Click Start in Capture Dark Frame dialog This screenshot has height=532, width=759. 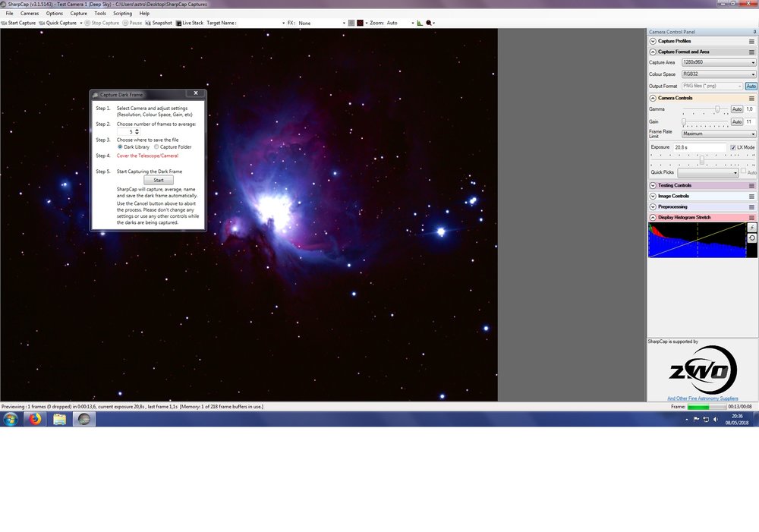(159, 180)
